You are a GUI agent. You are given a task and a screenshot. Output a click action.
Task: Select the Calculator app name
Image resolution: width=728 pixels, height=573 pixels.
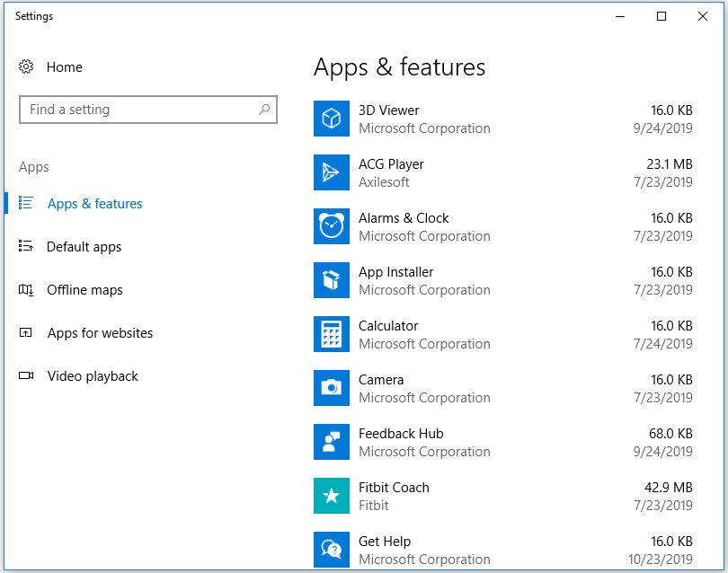(388, 326)
